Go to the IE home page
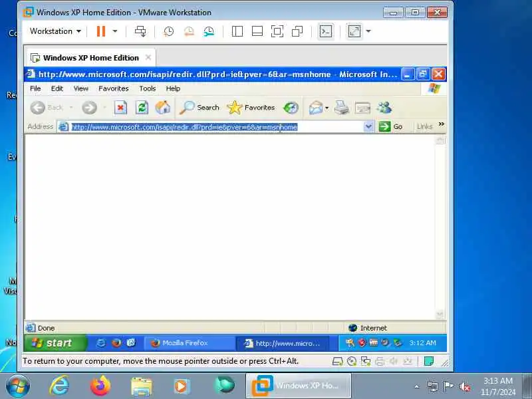Screen dimensions: 532x399 (x=163, y=108)
